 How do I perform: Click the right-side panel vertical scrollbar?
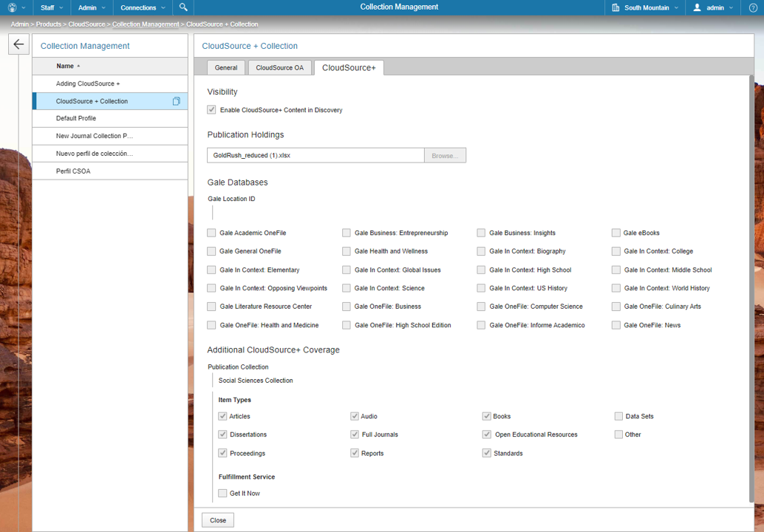coord(751,287)
